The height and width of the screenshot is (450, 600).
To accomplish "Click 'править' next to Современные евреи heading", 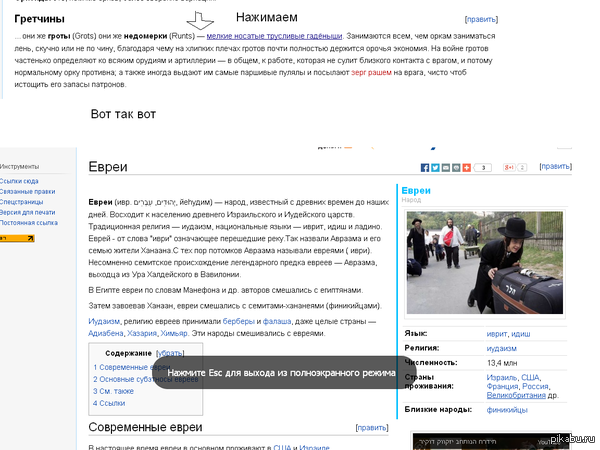I will pyautogui.click(x=372, y=427).
